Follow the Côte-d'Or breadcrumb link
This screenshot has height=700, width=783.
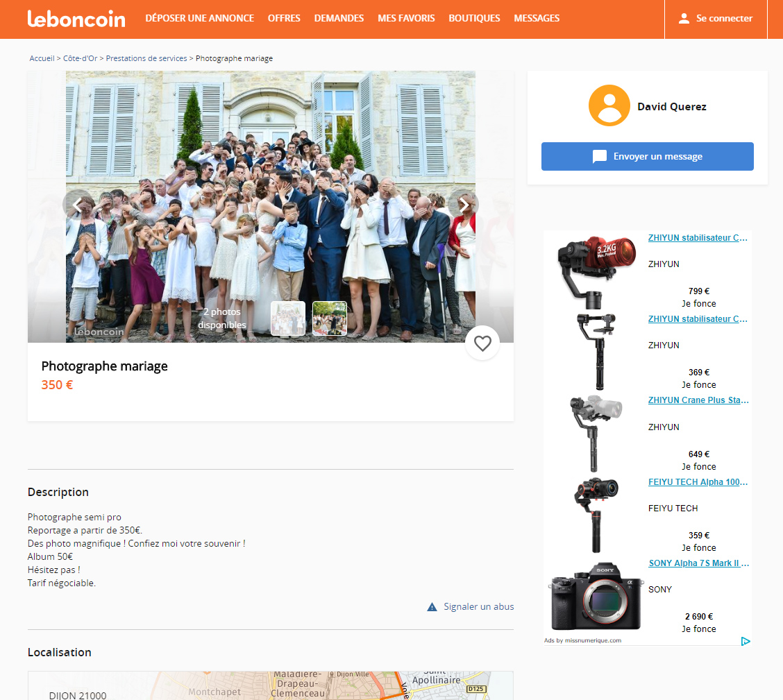[80, 58]
